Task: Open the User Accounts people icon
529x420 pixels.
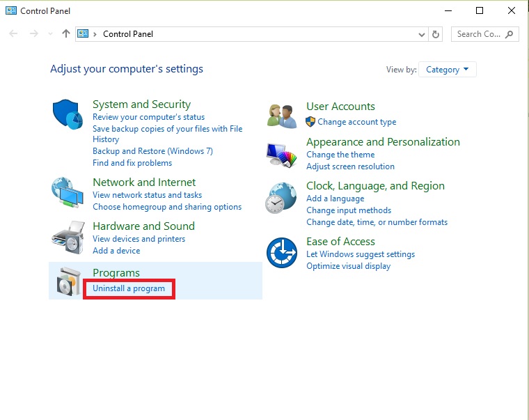Action: point(282,116)
